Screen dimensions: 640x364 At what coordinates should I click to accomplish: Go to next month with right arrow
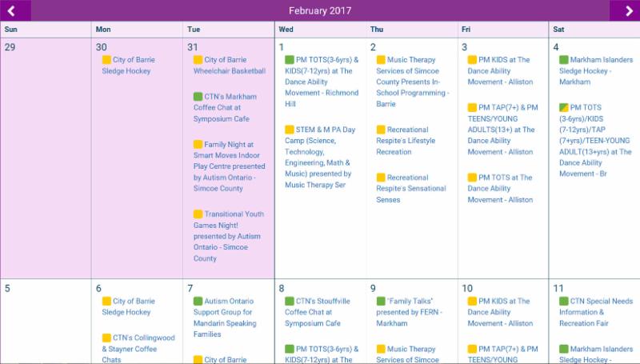[624, 10]
